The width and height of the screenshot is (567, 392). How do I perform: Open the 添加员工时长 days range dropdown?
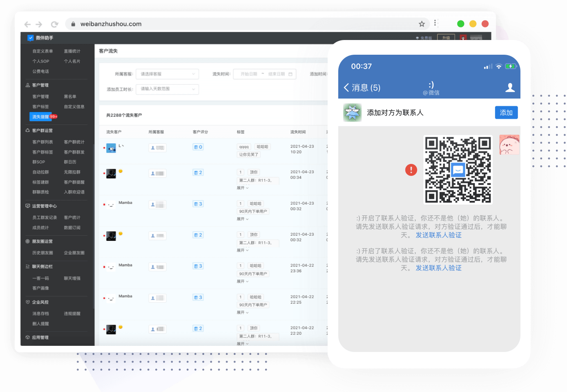coord(167,89)
